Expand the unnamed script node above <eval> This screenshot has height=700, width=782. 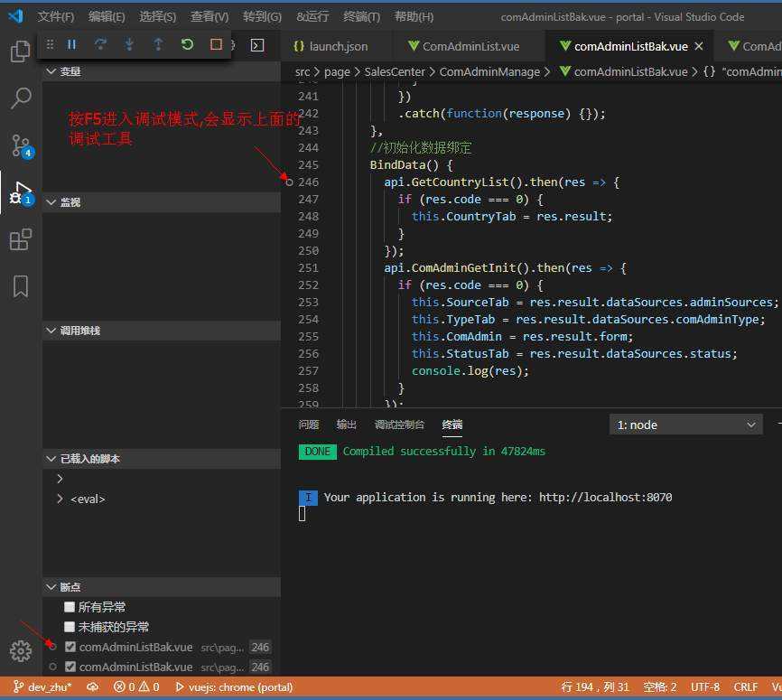click(60, 479)
